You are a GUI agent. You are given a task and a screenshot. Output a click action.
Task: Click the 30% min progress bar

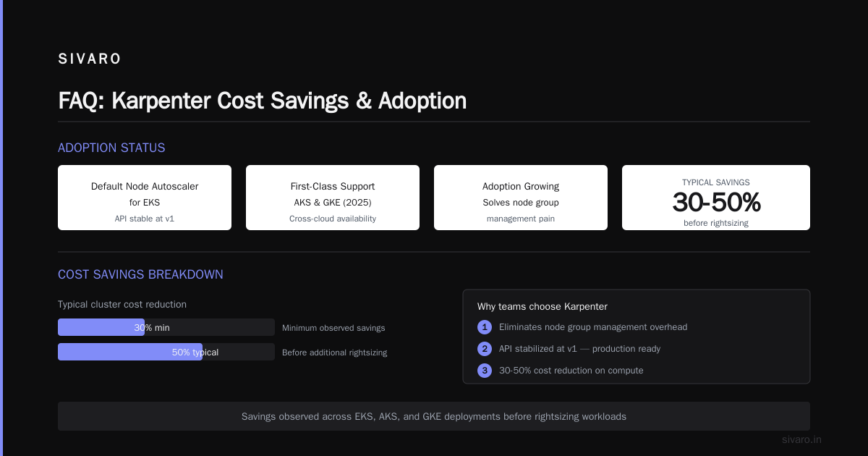click(166, 327)
